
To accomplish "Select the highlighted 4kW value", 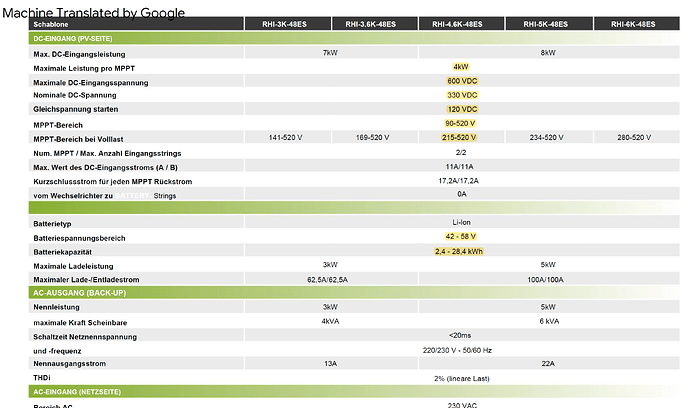I will tap(461, 67).
